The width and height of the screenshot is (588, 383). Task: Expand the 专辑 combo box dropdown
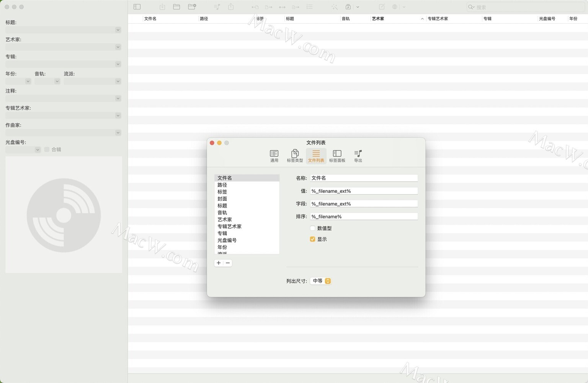click(118, 64)
